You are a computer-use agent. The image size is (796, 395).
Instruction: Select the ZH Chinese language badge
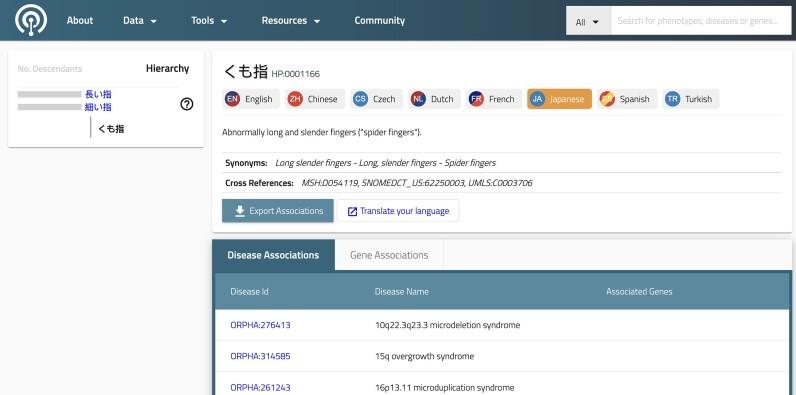pyautogui.click(x=315, y=99)
